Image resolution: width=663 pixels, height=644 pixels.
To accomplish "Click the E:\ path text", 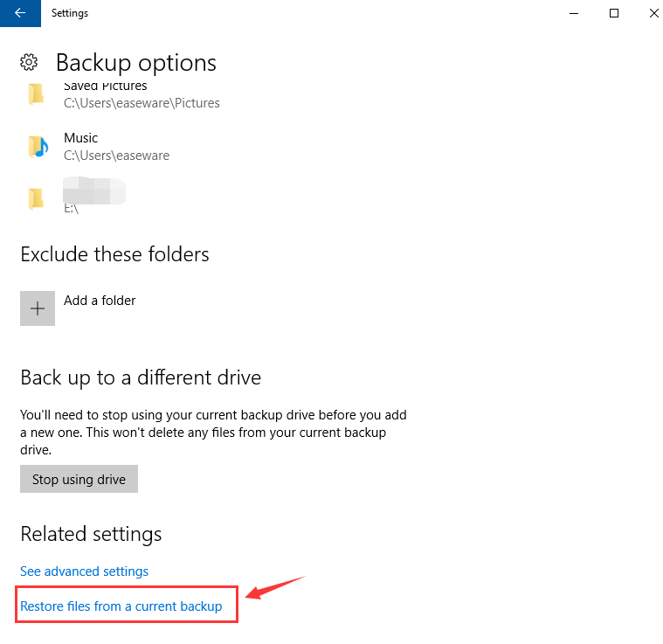I will 71,209.
